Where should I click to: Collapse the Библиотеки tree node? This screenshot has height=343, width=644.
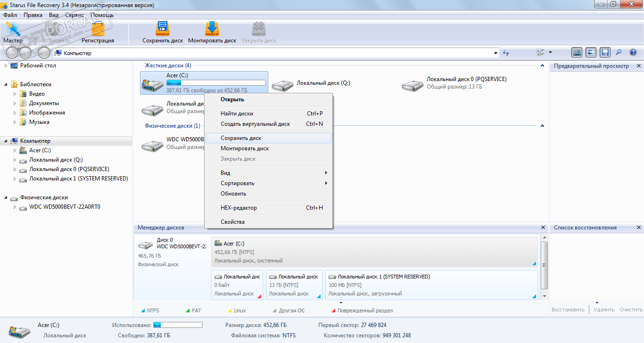6,84
